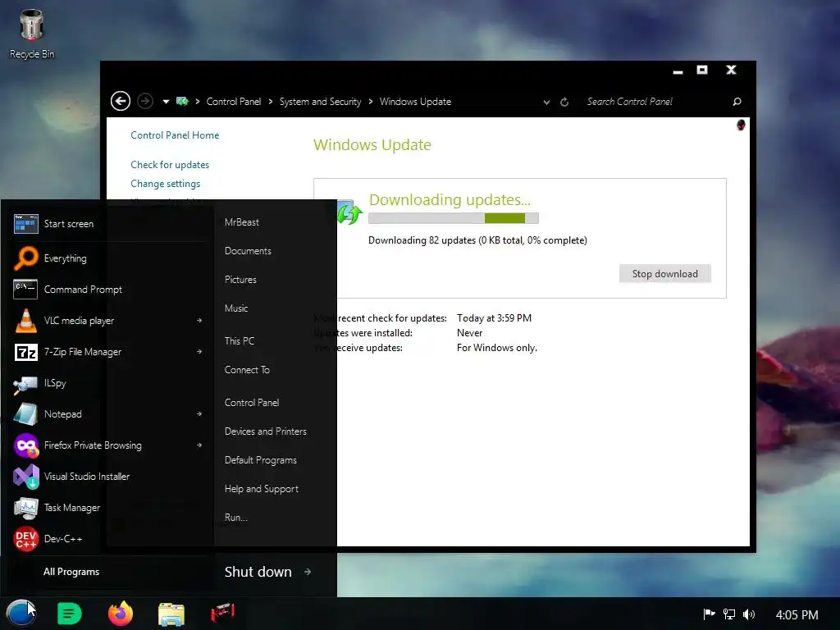840x630 pixels.
Task: Click Shut down button
Action: pos(258,572)
